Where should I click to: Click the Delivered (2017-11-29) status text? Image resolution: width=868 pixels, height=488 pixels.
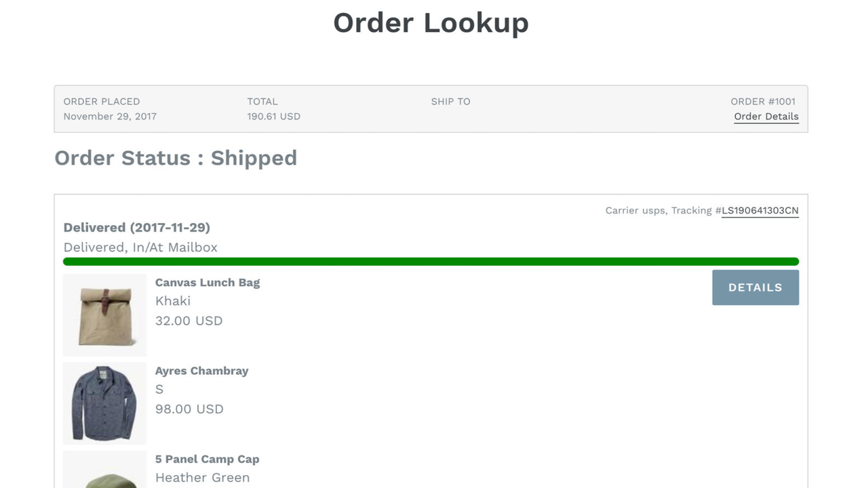(136, 228)
